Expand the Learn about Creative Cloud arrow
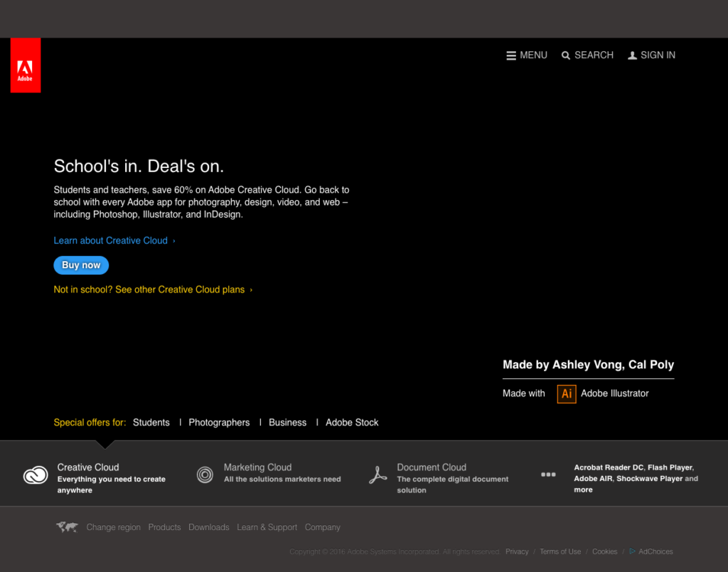728x572 pixels. [x=173, y=240]
